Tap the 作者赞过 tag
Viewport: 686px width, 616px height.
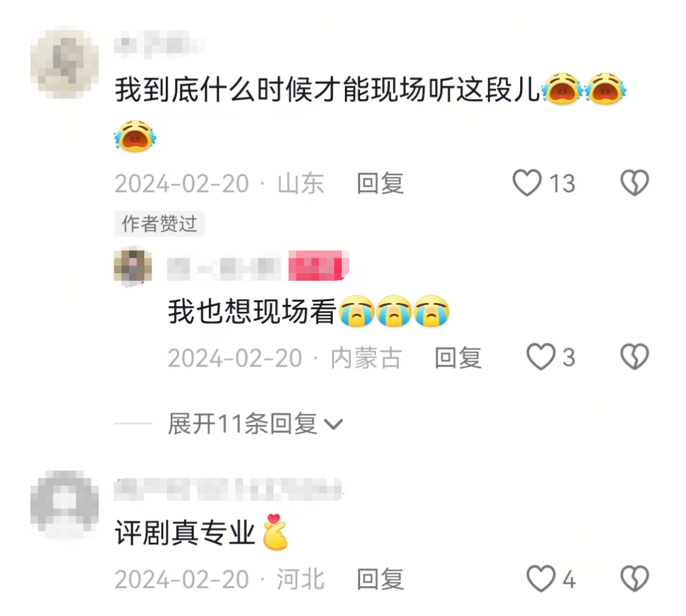pyautogui.click(x=159, y=224)
